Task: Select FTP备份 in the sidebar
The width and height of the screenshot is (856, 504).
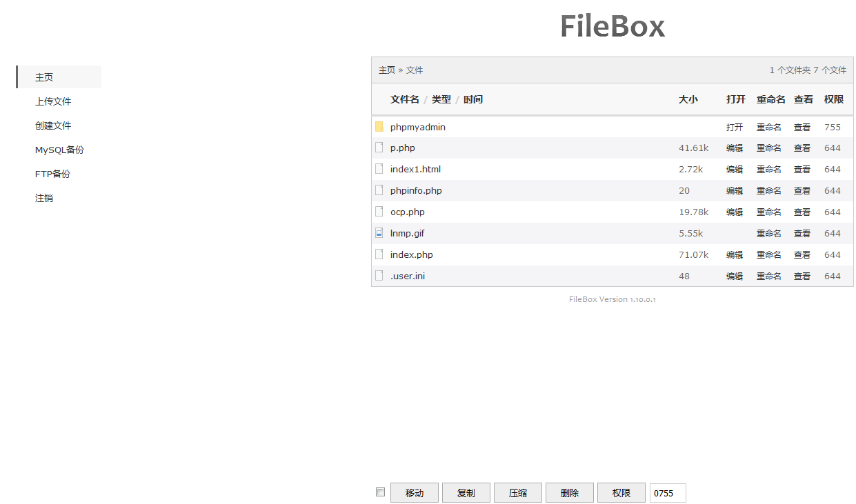Action: tap(52, 174)
